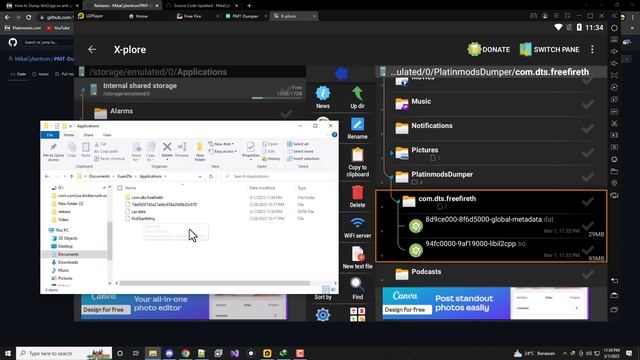
Task: Open libil2cpp.so file icon
Action: [x=416, y=250]
